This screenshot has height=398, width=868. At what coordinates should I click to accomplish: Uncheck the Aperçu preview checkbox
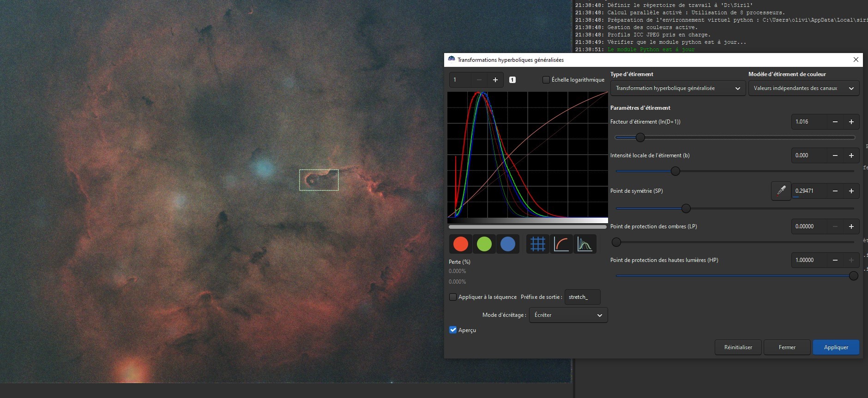point(453,330)
